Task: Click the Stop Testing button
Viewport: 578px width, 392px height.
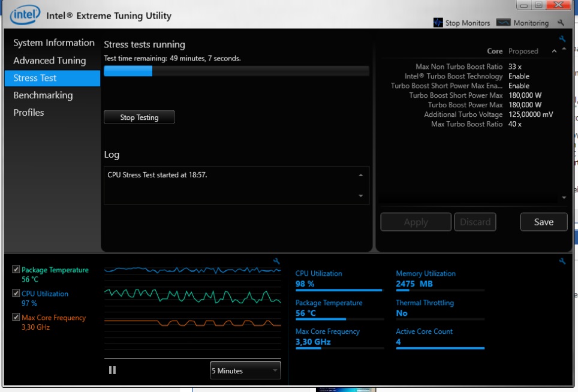Action: pos(139,117)
